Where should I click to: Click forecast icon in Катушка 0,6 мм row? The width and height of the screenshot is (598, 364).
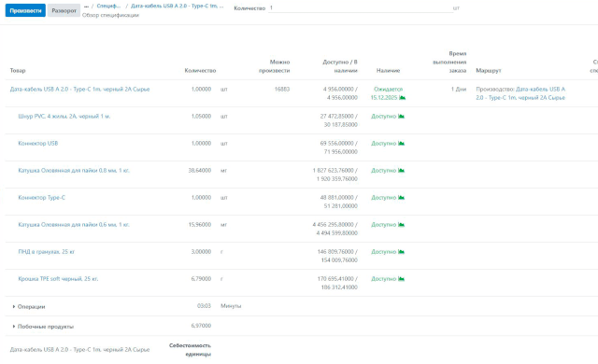point(401,224)
